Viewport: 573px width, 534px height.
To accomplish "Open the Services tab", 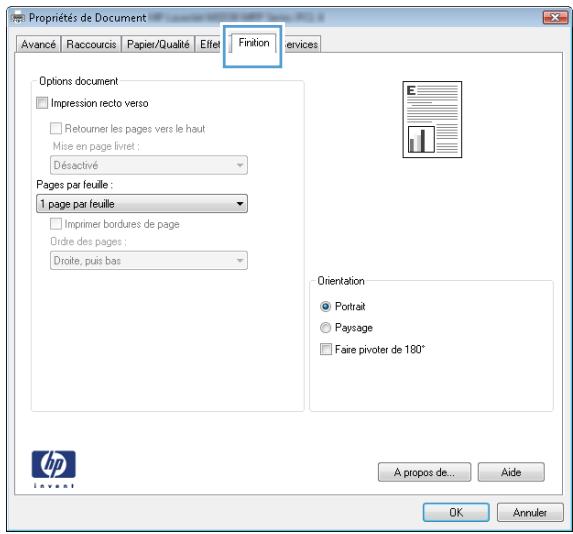I will pyautogui.click(x=301, y=45).
